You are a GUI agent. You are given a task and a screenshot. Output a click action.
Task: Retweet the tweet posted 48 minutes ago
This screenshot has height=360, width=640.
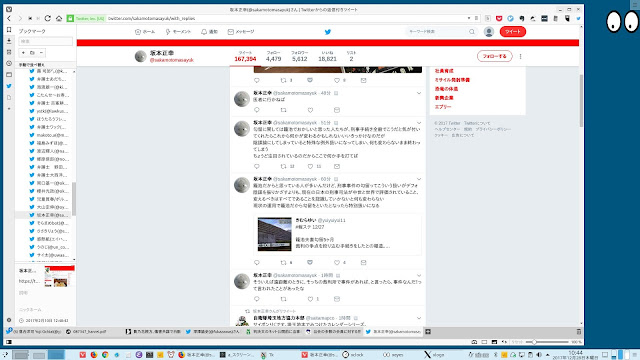283,110
